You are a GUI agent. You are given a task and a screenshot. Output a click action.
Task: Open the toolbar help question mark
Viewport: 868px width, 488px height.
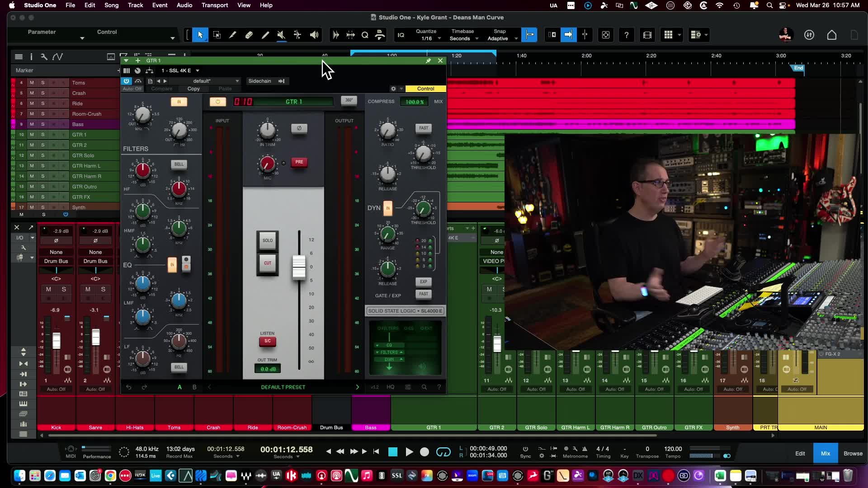[626, 35]
